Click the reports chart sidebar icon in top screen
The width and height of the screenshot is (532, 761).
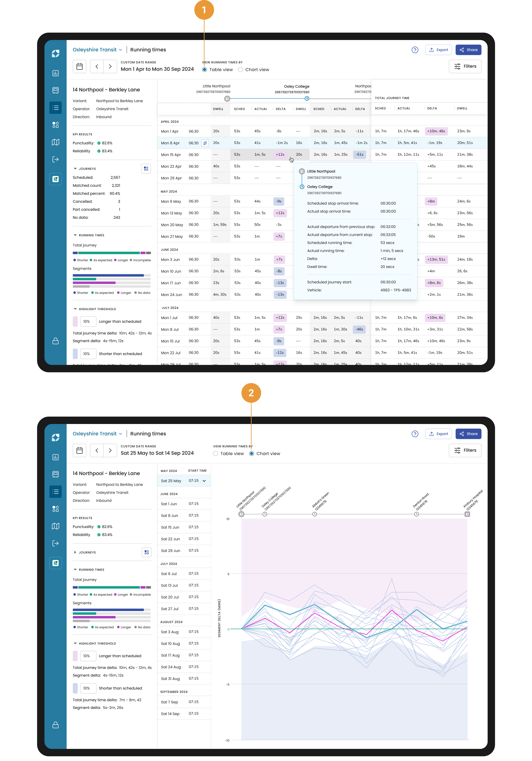(56, 73)
